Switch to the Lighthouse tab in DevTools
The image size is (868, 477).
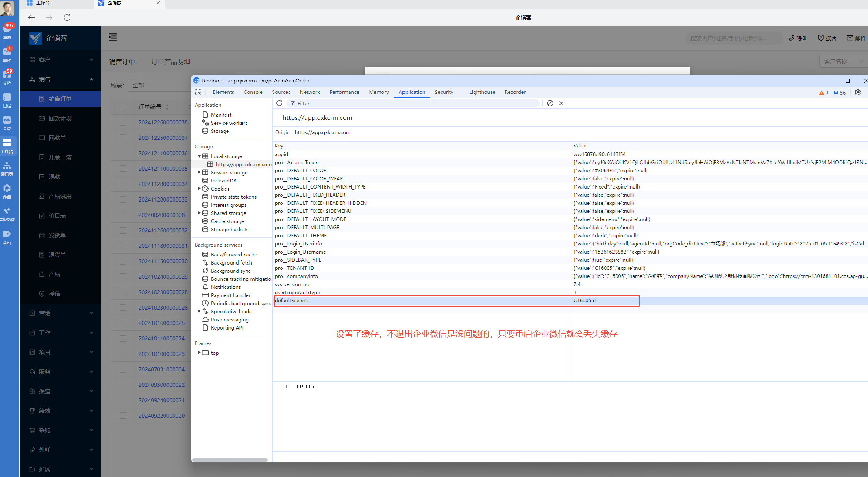(x=482, y=92)
